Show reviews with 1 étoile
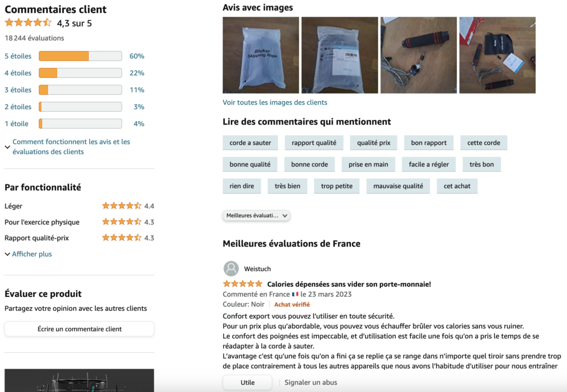Viewport: 567px width, 392px height. (x=80, y=123)
